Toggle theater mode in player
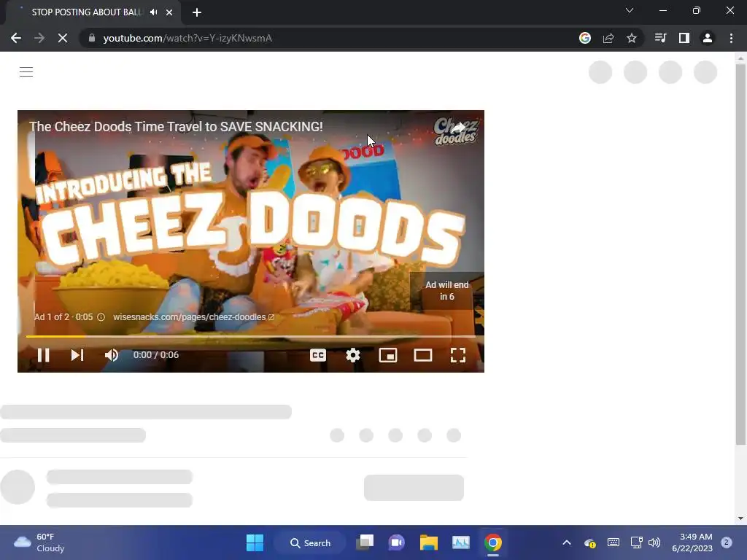747x560 pixels. coord(423,355)
